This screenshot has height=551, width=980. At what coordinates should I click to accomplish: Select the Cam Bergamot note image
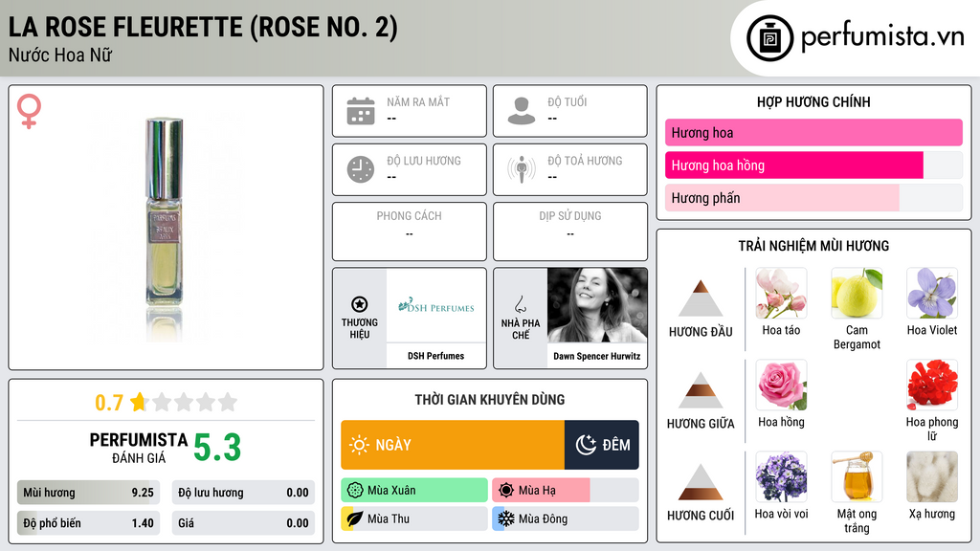857,293
